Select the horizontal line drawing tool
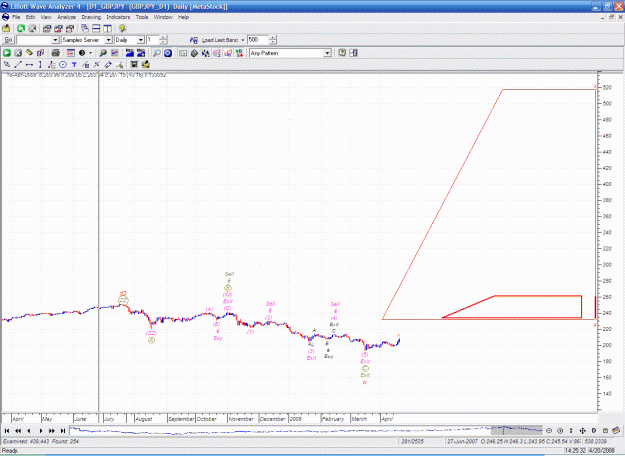 click(x=29, y=64)
